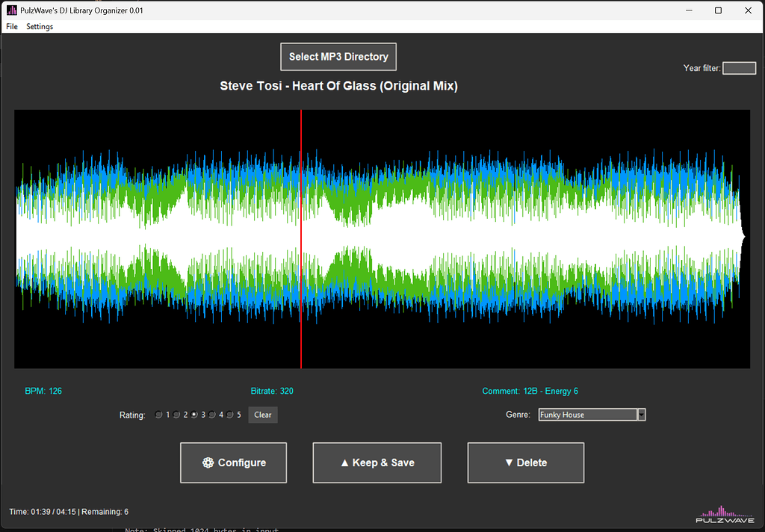Open the Funky House genre dropdown
The height and width of the screenshot is (532, 765).
pyautogui.click(x=590, y=414)
